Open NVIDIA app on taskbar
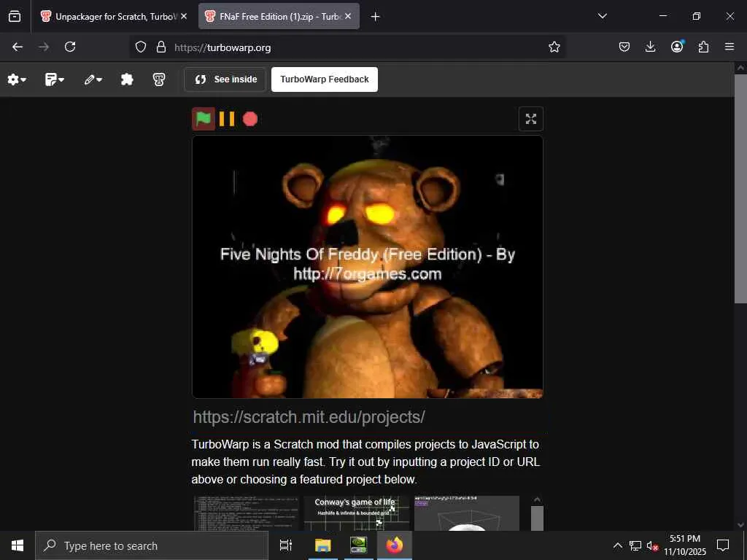The height and width of the screenshot is (560, 747). click(358, 545)
